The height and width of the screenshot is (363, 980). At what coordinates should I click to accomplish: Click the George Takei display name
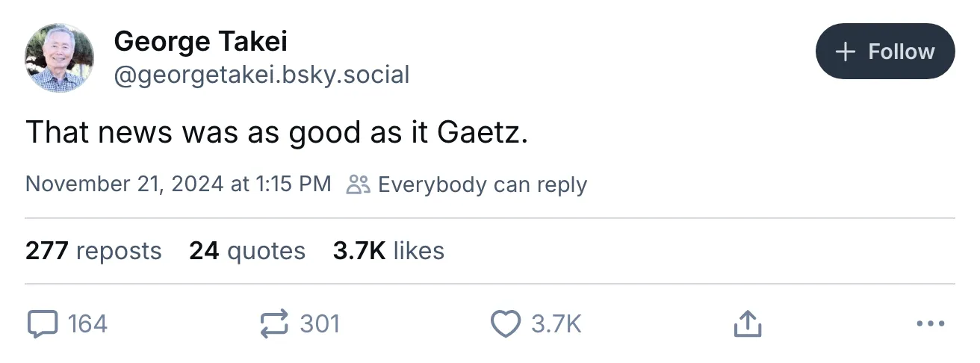(200, 42)
